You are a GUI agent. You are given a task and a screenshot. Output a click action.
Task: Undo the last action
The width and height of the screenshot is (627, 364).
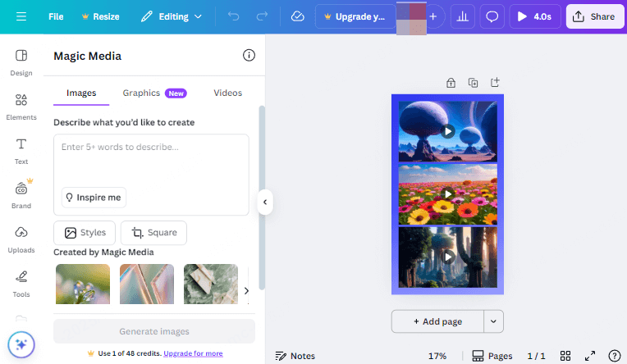[x=234, y=16]
